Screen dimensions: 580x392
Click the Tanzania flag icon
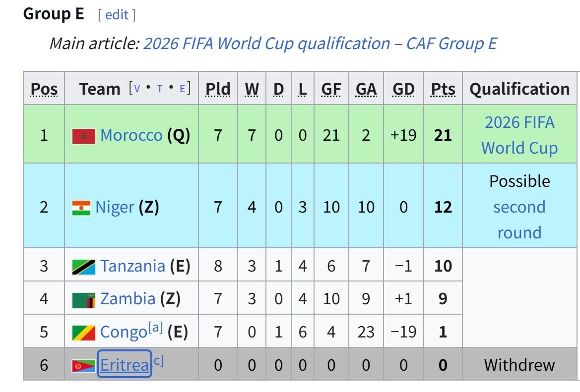coord(83,267)
